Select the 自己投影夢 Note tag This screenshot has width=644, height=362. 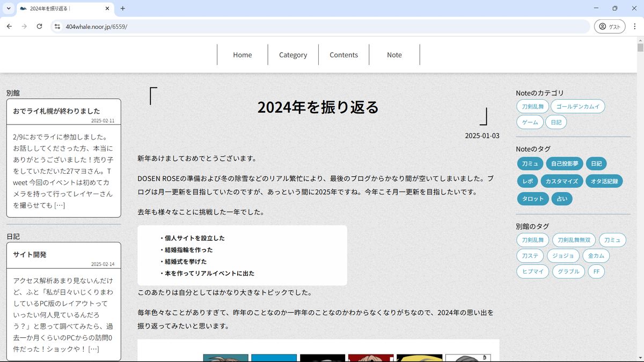click(565, 164)
